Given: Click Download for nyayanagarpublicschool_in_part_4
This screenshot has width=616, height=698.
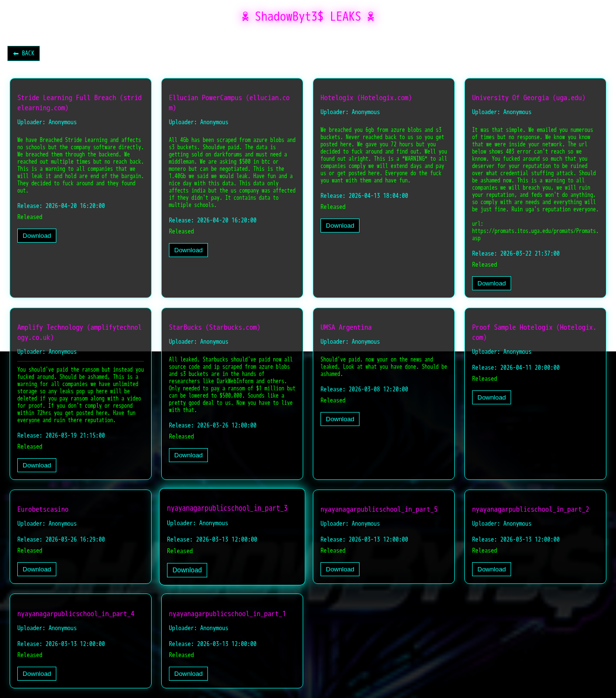Looking at the screenshot, I should [37, 674].
